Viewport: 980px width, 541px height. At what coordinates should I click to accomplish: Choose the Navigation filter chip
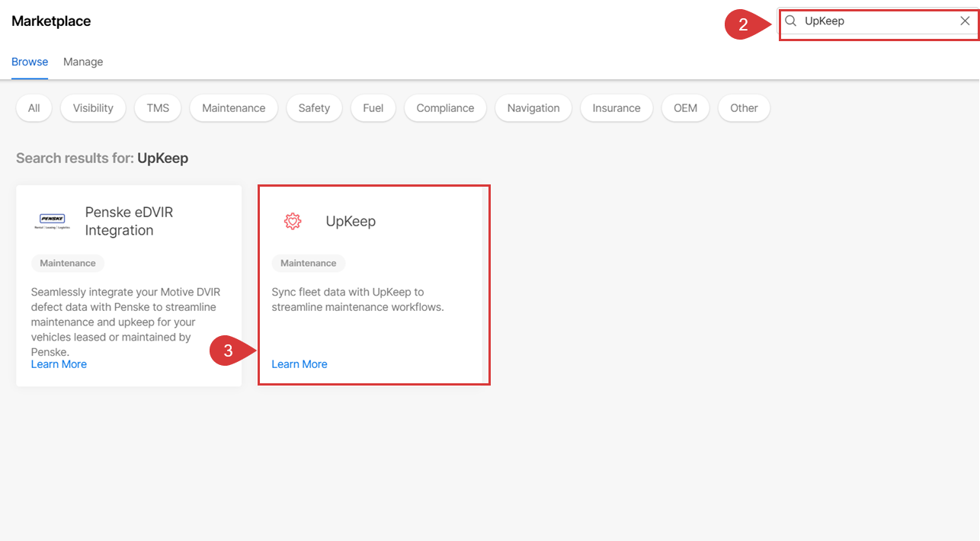(x=533, y=108)
